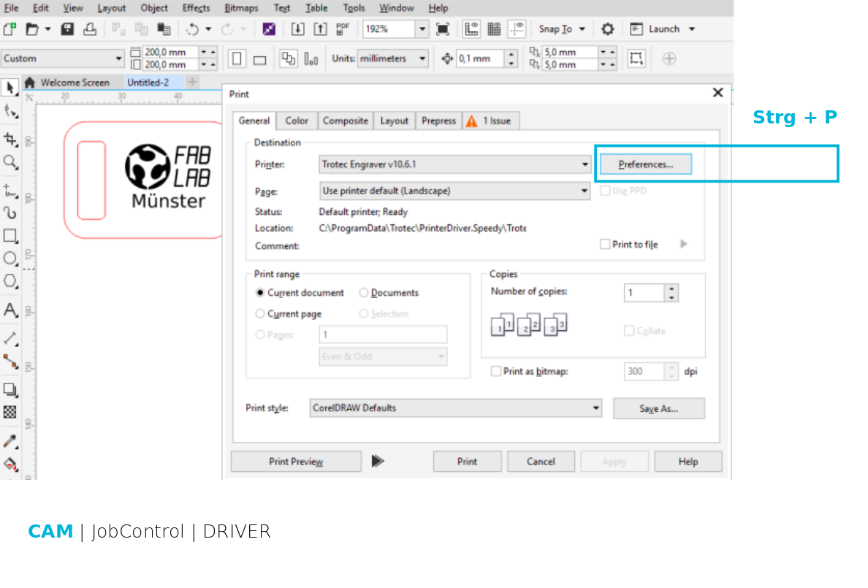868x588 pixels.
Task: Set page to Portrait orientation icon
Action: (237, 58)
